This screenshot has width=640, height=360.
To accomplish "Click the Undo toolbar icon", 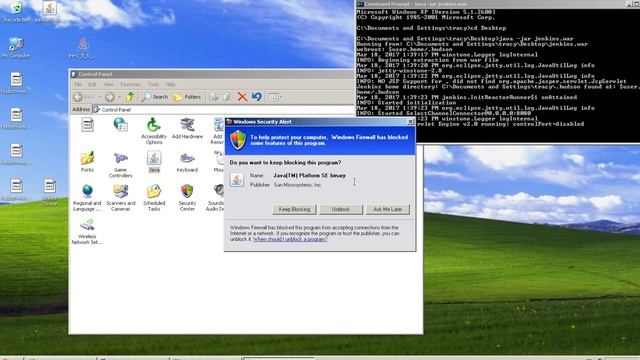I will coord(256,97).
